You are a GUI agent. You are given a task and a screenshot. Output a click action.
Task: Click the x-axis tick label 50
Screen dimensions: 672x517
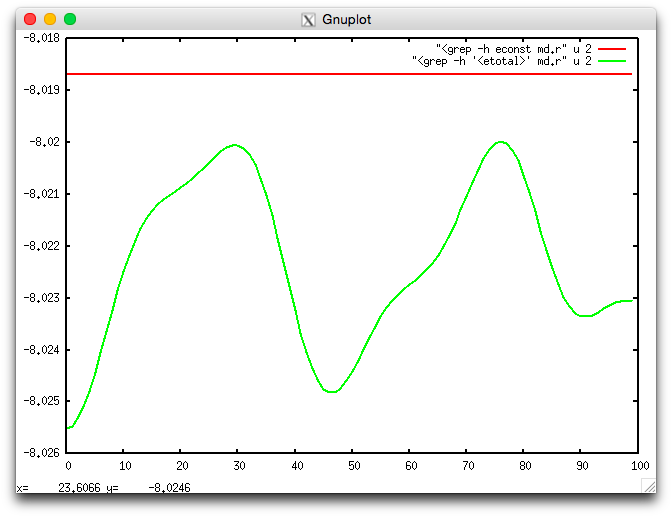click(352, 465)
